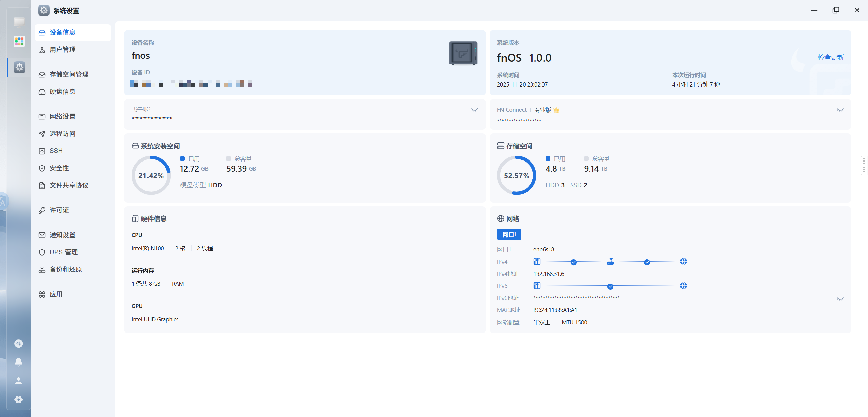Viewport: 868px width, 417px height.
Task: Open the 用户管理 section
Action: [x=62, y=50]
